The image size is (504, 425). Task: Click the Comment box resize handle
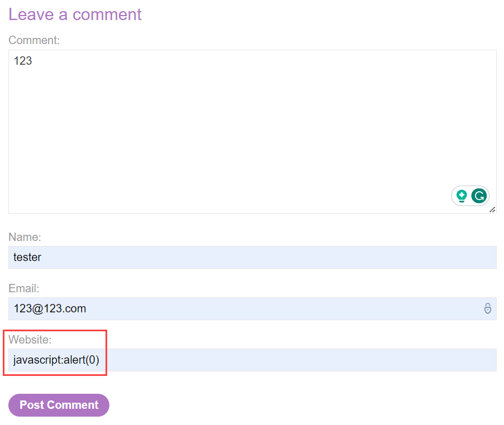pyautogui.click(x=492, y=210)
